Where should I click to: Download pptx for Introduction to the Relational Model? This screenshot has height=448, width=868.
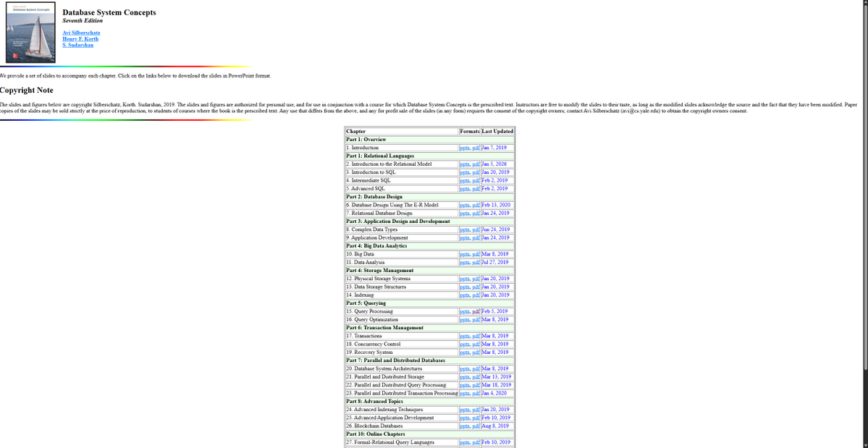(x=465, y=164)
